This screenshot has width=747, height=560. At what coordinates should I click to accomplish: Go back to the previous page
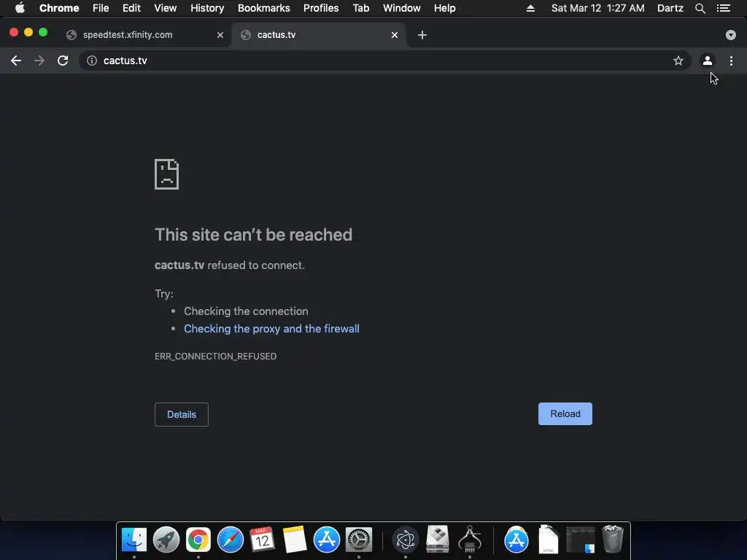pyautogui.click(x=16, y=61)
